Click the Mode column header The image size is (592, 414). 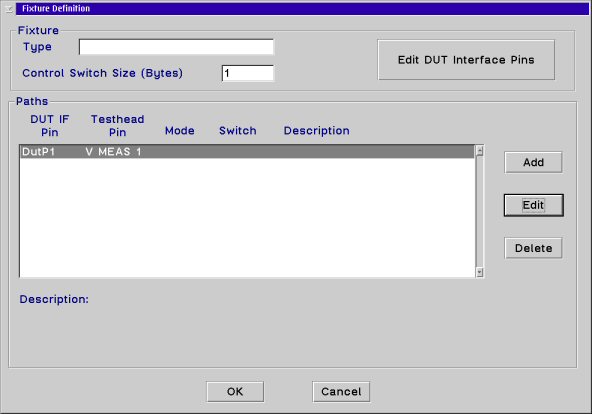pos(180,131)
